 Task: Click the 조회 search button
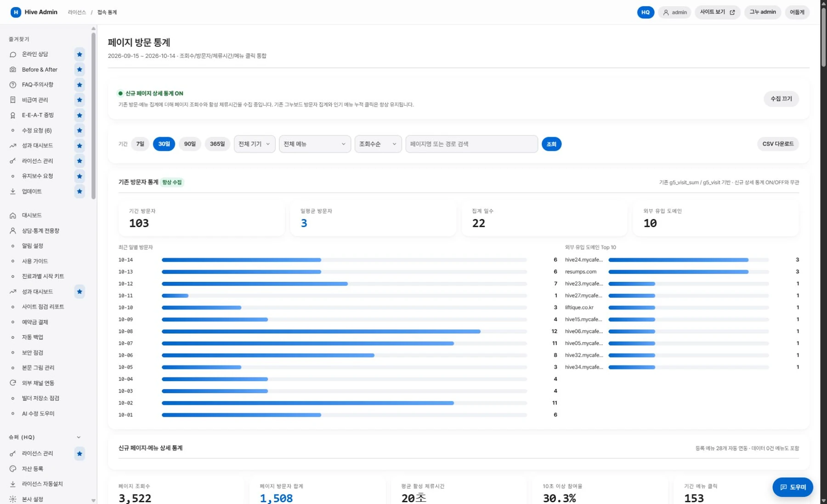pyautogui.click(x=551, y=144)
